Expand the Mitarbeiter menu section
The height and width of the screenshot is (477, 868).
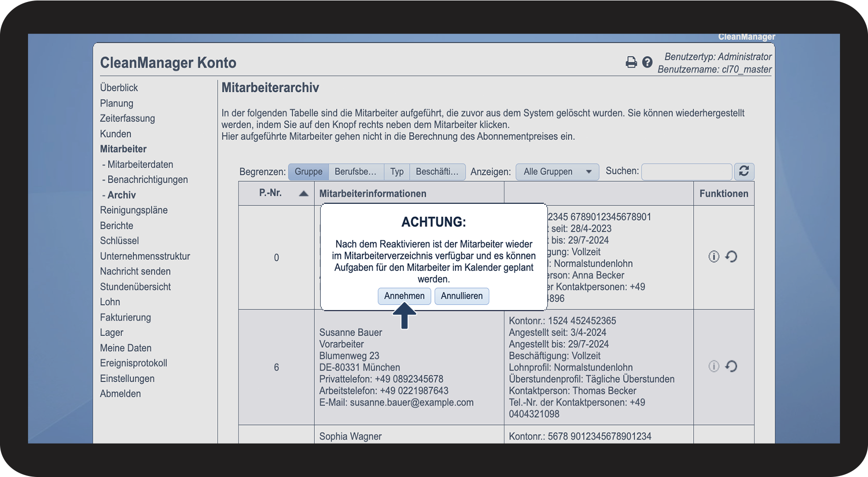click(123, 149)
